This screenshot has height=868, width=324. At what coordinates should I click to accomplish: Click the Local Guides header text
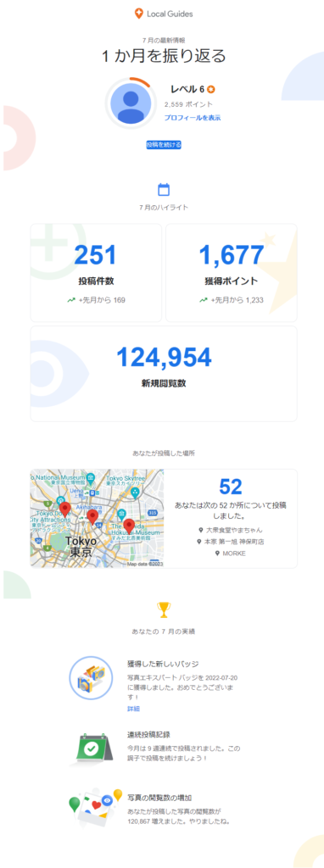[170, 14]
